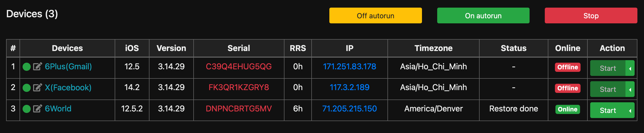Click the Serial column header
Screen dimensions: 644x133
(x=239, y=48)
